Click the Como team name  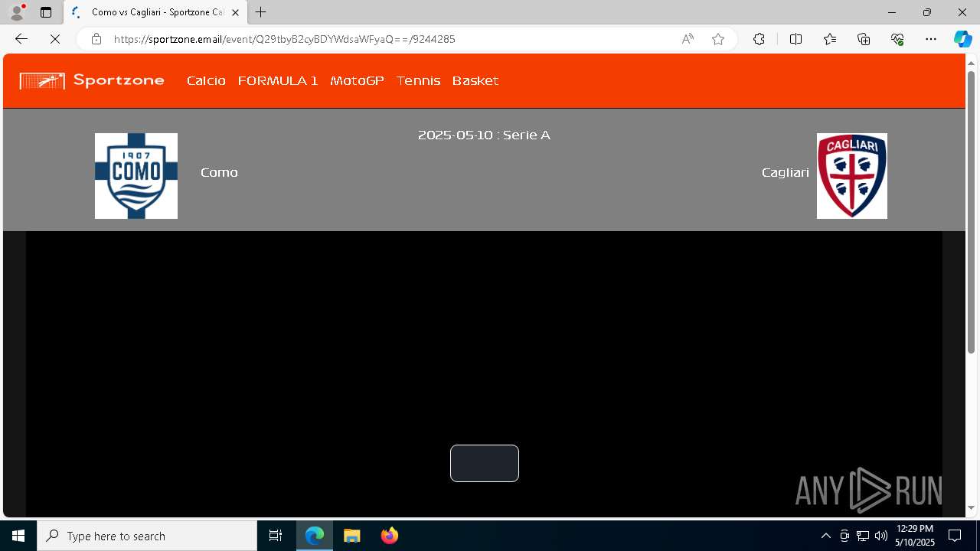coord(219,173)
